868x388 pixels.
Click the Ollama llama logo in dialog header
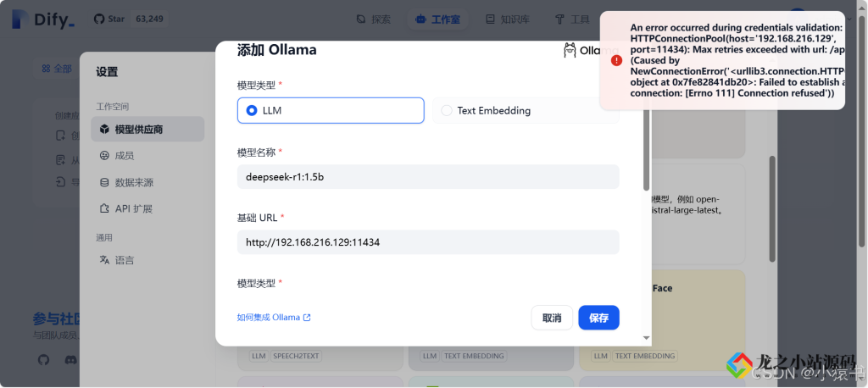570,50
